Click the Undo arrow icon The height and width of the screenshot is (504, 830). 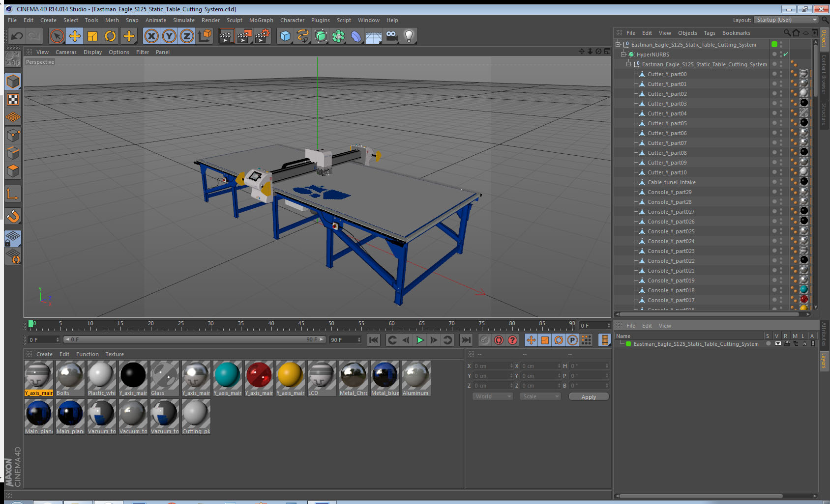(17, 36)
